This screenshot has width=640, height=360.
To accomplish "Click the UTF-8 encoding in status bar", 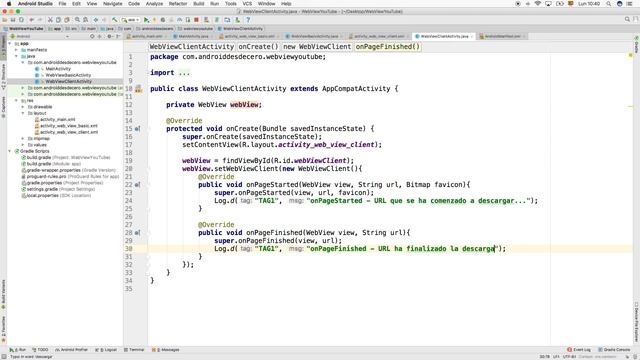I will tap(569, 356).
